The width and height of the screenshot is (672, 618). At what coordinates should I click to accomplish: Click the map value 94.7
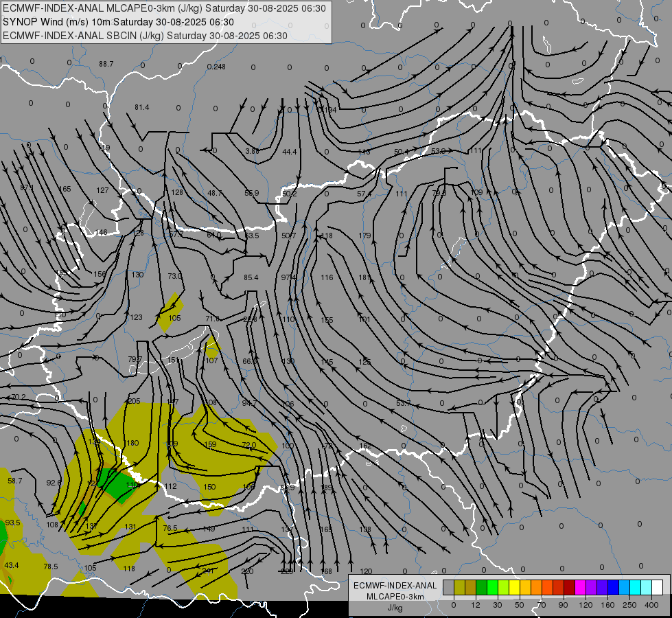point(249,402)
